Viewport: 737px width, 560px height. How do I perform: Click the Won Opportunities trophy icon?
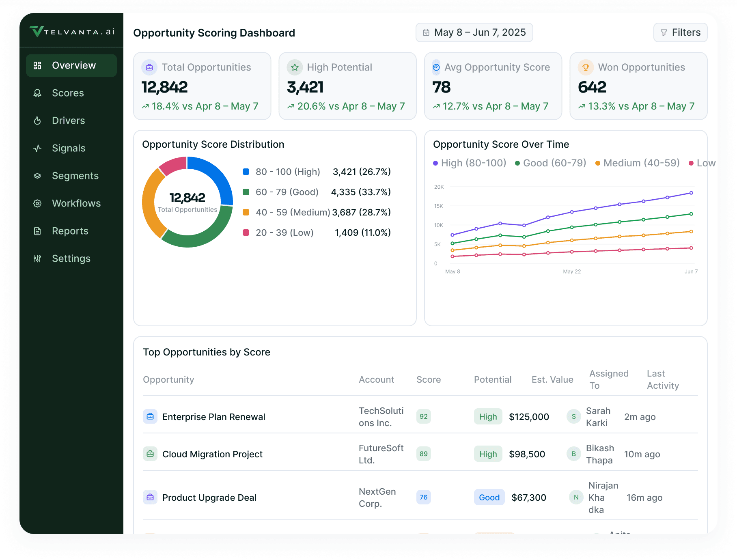586,67
